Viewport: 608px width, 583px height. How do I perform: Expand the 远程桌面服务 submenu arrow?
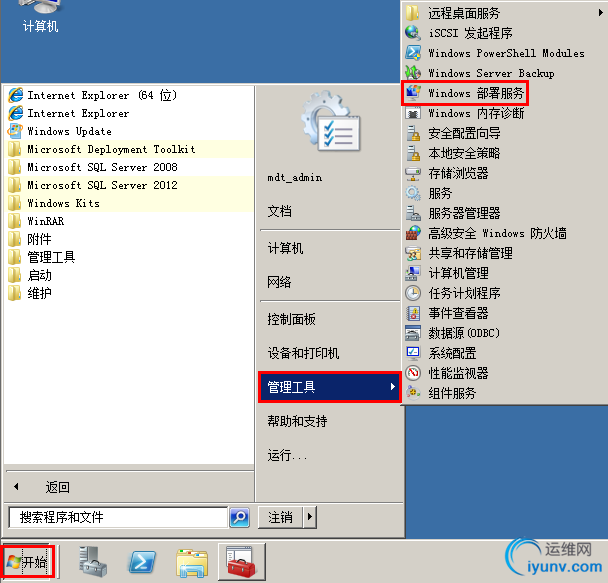pyautogui.click(x=600, y=13)
